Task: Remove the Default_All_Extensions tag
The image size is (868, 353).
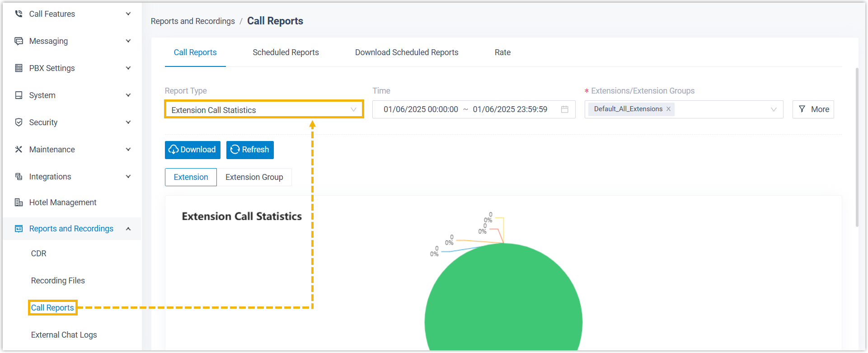Action: [x=668, y=109]
